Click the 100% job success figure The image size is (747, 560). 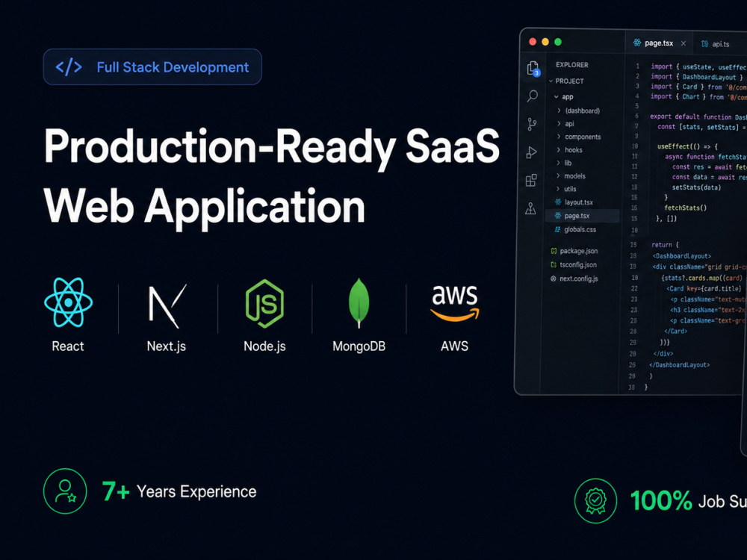click(x=661, y=501)
